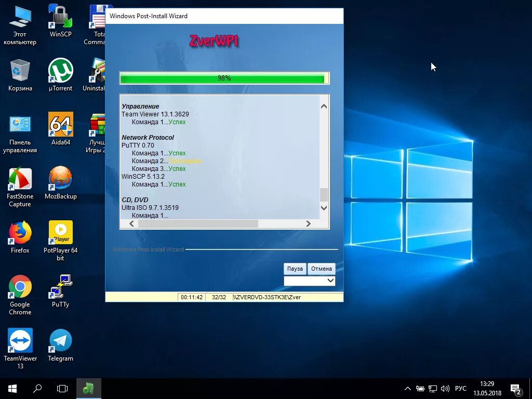Click the log right scroll arrow

click(x=308, y=223)
